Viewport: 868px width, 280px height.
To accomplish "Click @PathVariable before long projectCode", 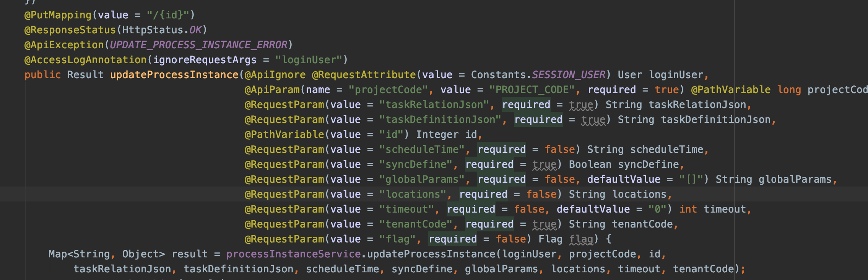I will [x=731, y=90].
